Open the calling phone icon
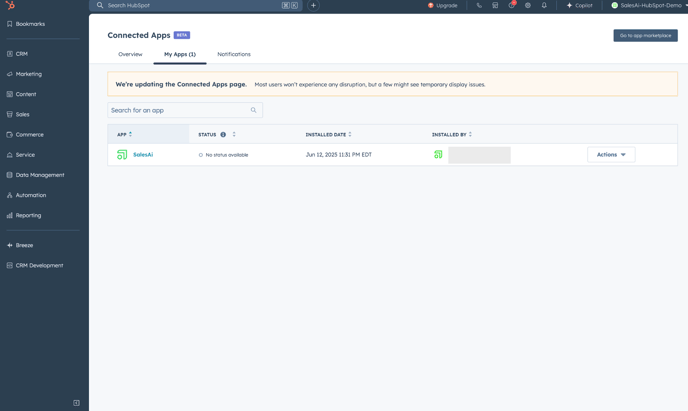The image size is (688, 411). click(x=479, y=5)
